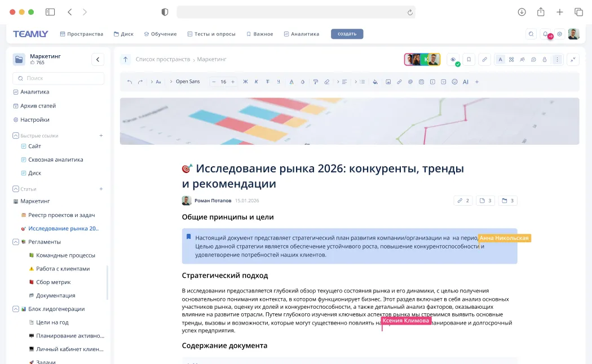592x364 pixels.
Task: Click the Список пространств breadcrumb
Action: (163, 59)
